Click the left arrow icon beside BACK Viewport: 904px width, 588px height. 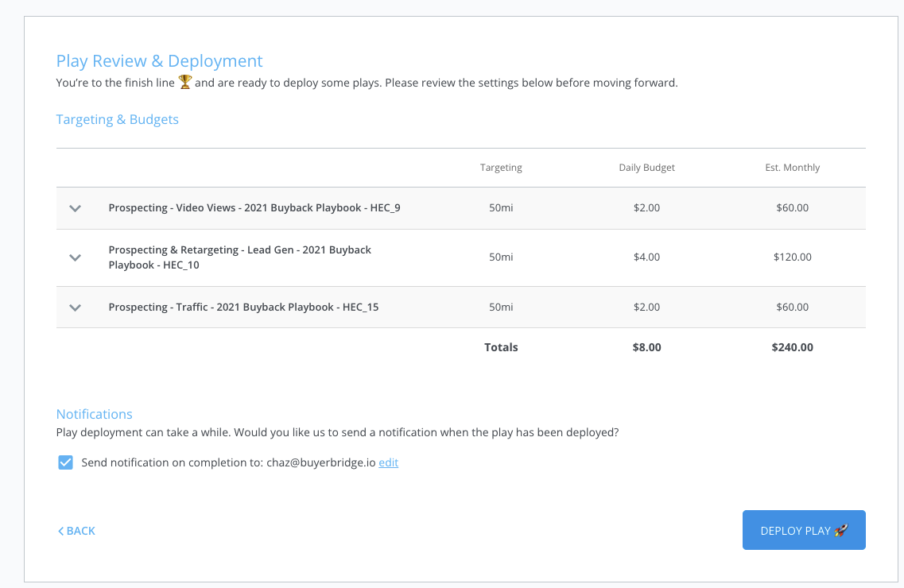pos(60,531)
